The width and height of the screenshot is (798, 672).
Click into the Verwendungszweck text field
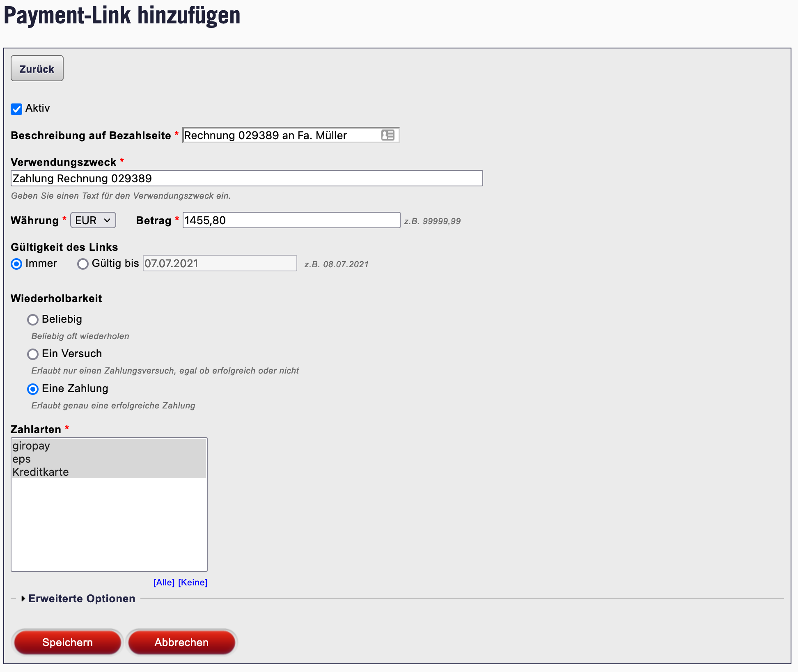tap(246, 179)
